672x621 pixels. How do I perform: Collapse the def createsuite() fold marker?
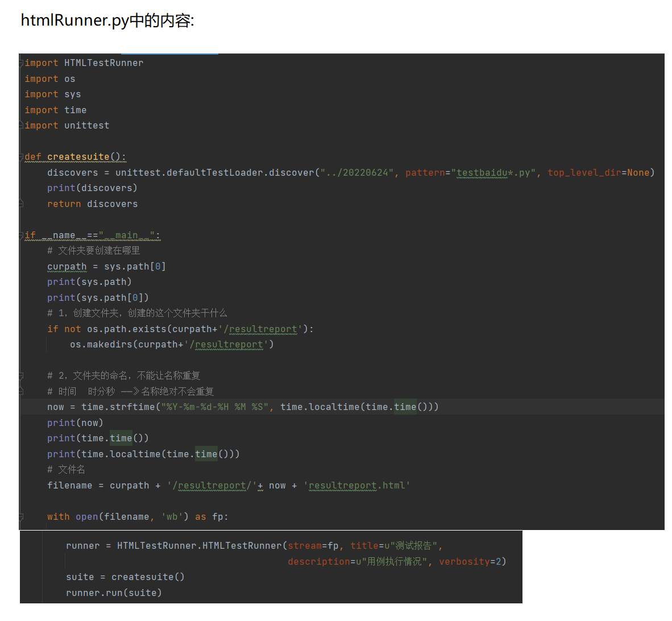click(x=21, y=157)
